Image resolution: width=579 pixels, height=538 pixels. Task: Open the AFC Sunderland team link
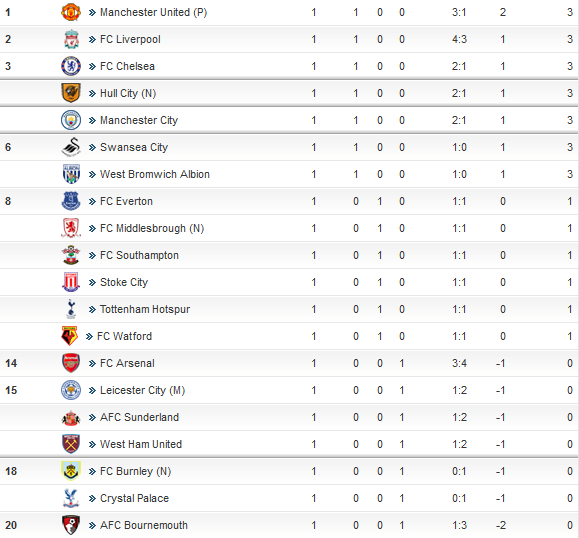139,417
